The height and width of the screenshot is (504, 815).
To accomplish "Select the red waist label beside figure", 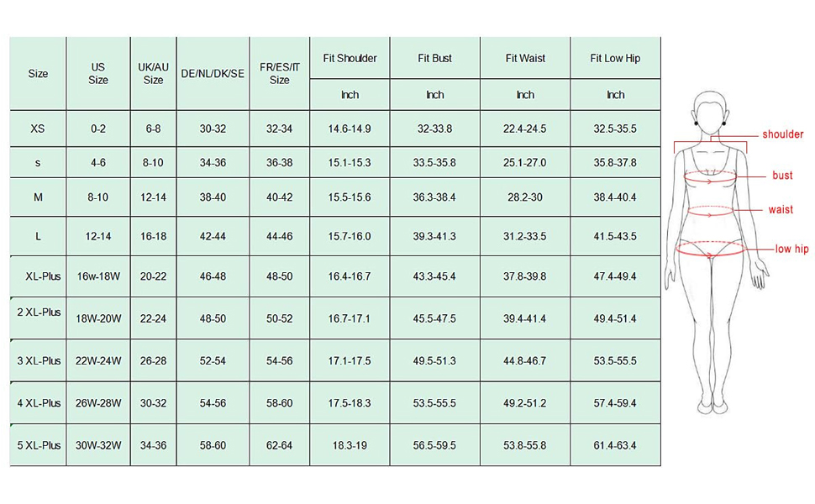I will 781,209.
